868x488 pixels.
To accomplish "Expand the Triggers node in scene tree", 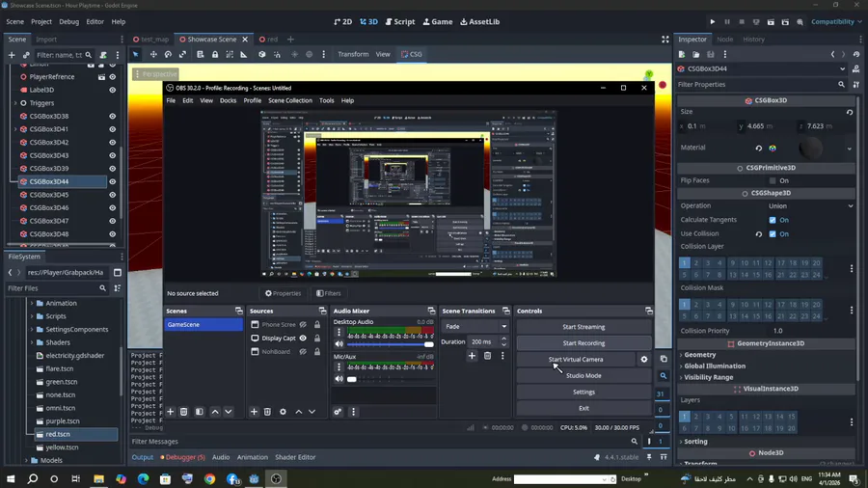I will coord(15,103).
